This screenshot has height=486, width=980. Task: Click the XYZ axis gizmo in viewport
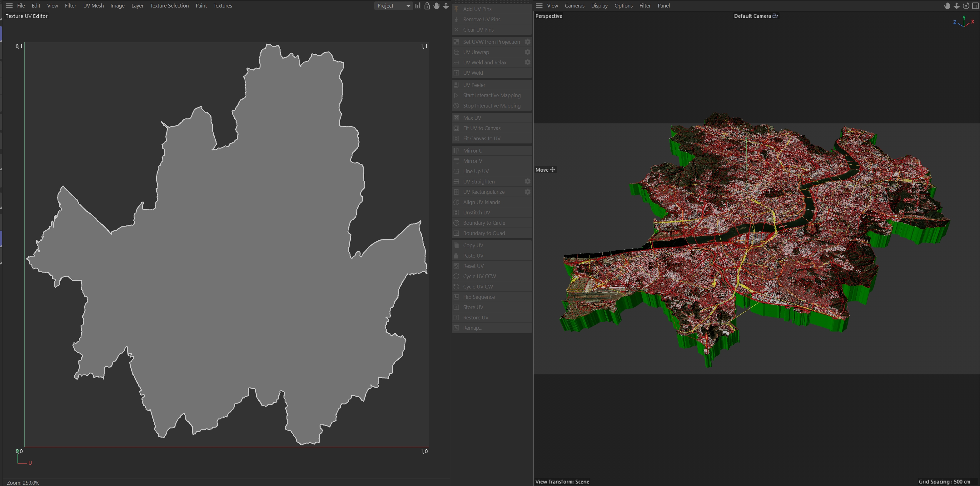(964, 22)
